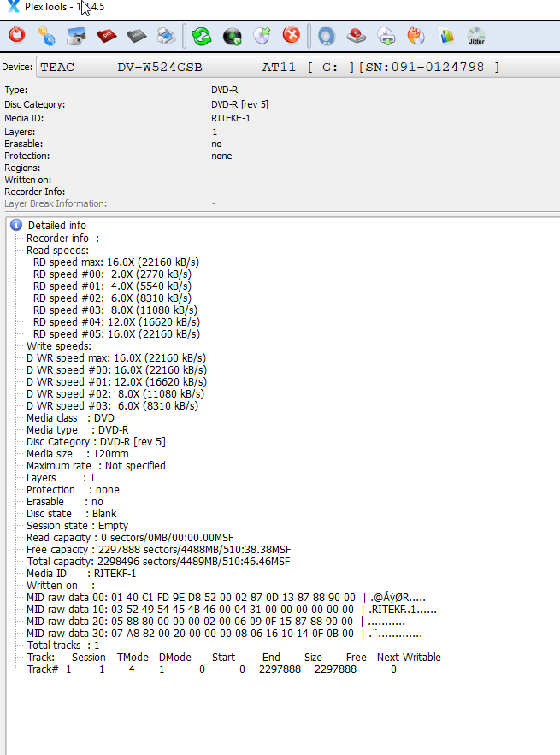Click the red drive eject icon
The image size is (560, 755).
click(x=357, y=36)
